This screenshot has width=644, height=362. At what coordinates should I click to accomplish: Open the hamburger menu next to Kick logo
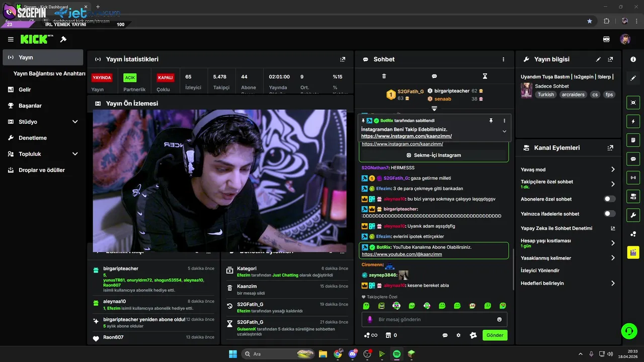(11, 39)
